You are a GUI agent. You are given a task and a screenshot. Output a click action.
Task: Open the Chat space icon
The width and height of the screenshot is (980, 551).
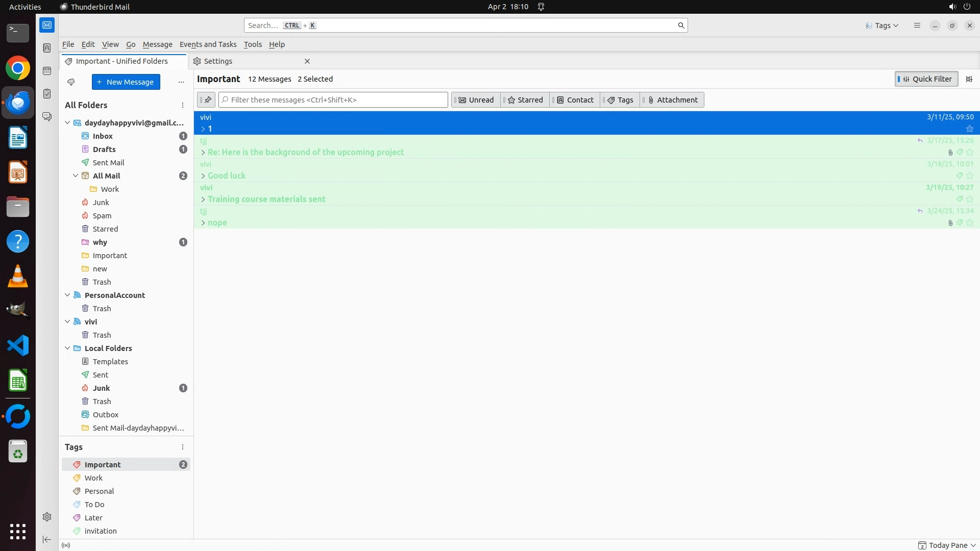[x=47, y=117]
